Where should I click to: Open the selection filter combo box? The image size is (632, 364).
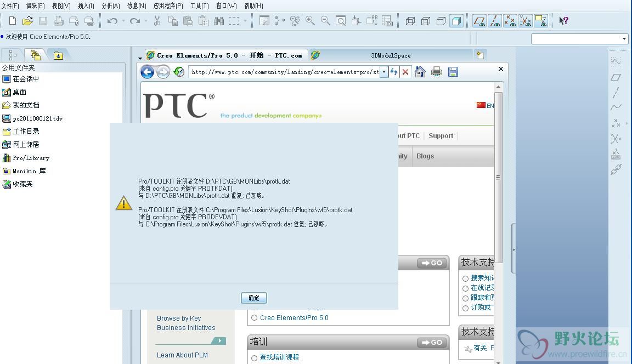point(580,39)
